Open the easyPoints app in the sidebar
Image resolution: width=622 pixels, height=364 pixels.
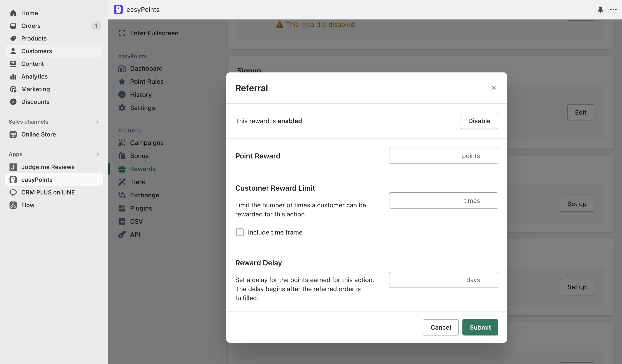coord(54,180)
